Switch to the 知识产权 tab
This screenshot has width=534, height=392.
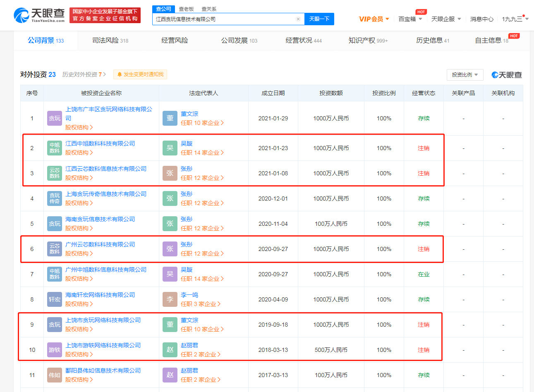pyautogui.click(x=368, y=41)
